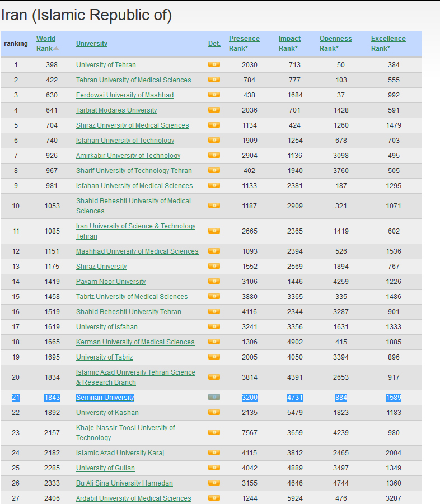The width and height of the screenshot is (440, 504).
Task: Click highlighted details icon for Semnan University
Action: 214,397
